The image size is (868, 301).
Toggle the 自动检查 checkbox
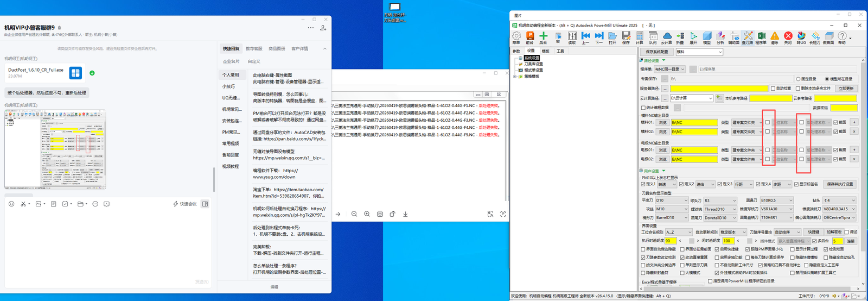coord(773,88)
